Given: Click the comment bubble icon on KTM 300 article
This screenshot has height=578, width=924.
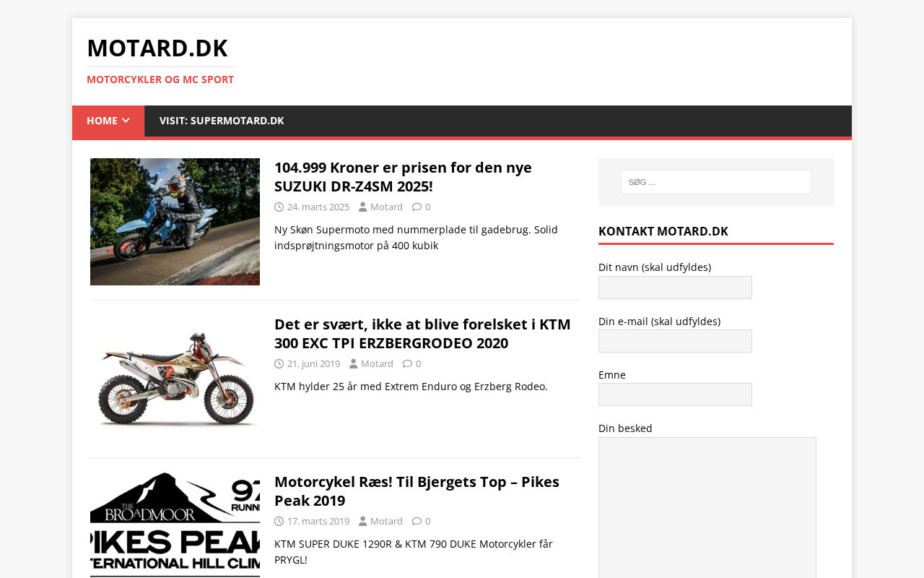Looking at the screenshot, I should click(x=407, y=363).
